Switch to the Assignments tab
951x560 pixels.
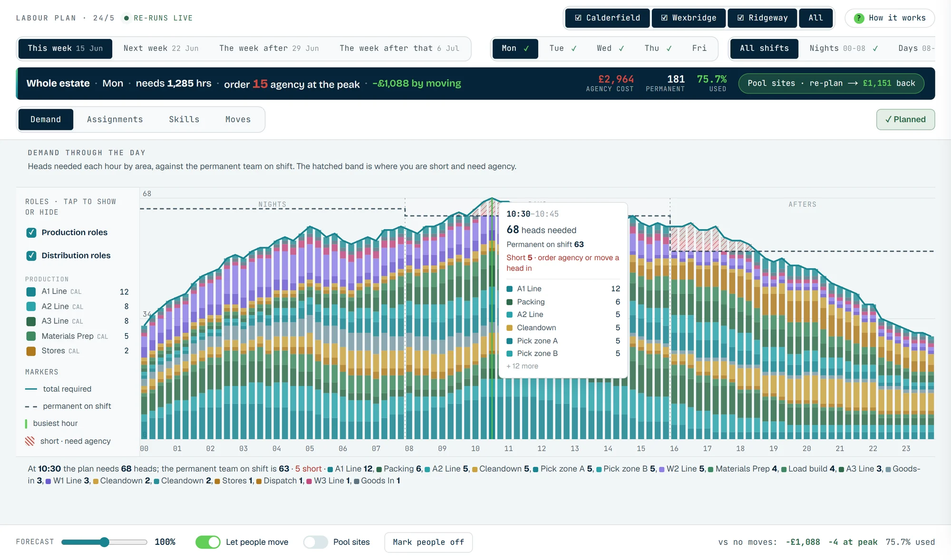pyautogui.click(x=115, y=119)
